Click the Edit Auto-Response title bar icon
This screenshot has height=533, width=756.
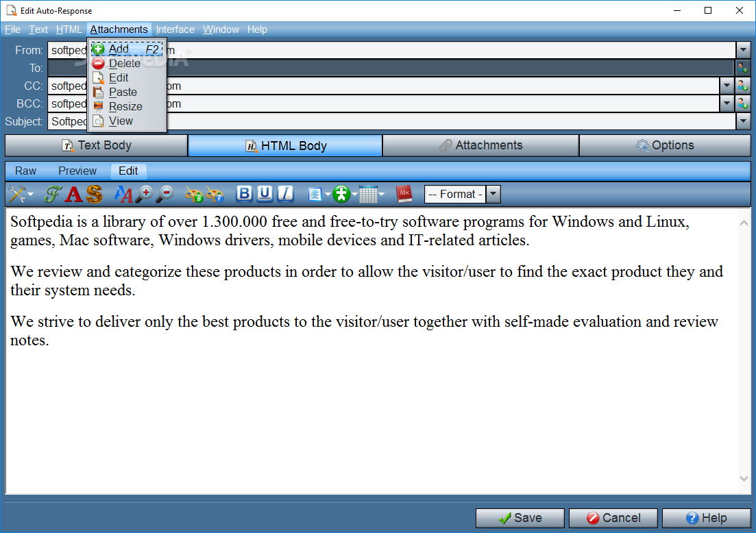[12, 10]
